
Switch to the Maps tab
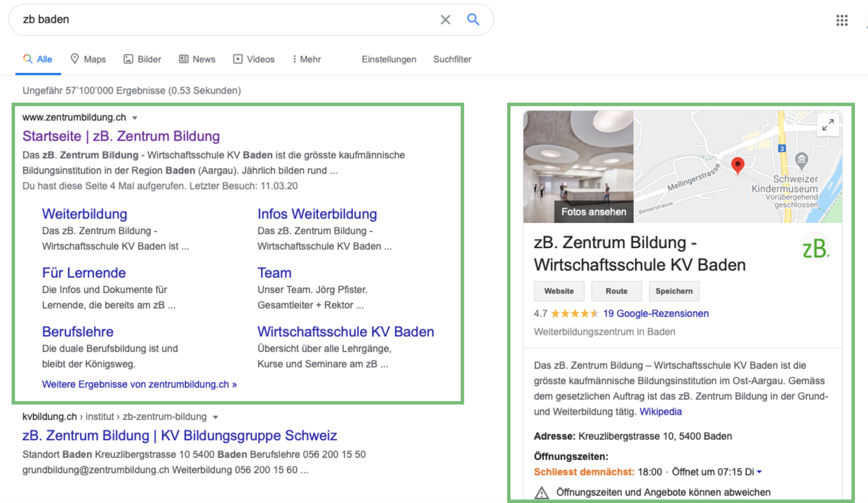(88, 59)
